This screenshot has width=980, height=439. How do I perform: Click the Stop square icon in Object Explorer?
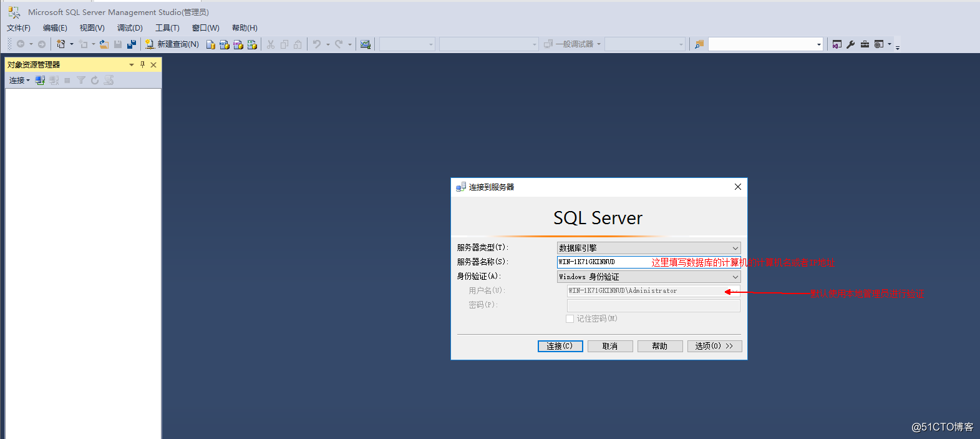(x=67, y=81)
